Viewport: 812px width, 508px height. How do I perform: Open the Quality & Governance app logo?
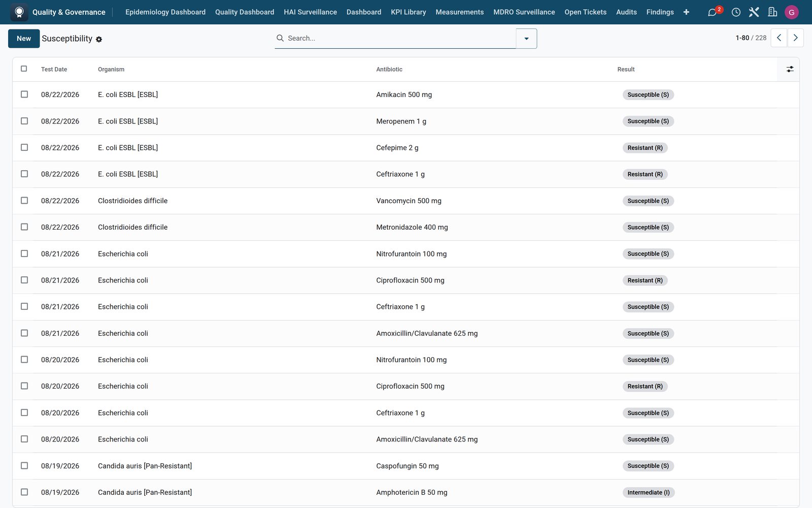(19, 12)
